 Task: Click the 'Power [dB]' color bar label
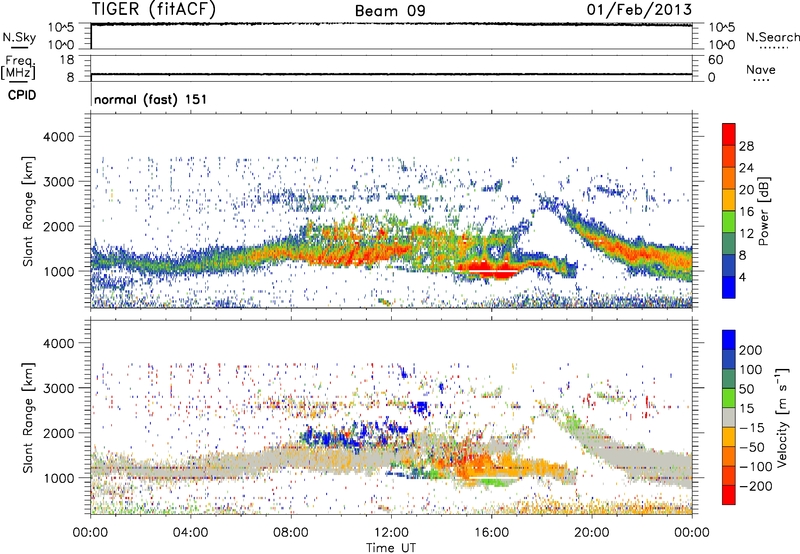tap(764, 211)
